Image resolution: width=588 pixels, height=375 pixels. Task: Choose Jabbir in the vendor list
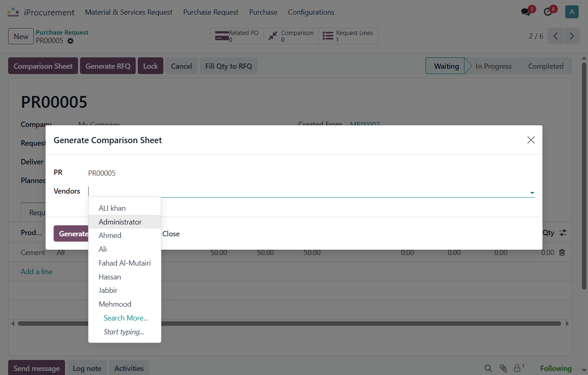pyautogui.click(x=125, y=290)
